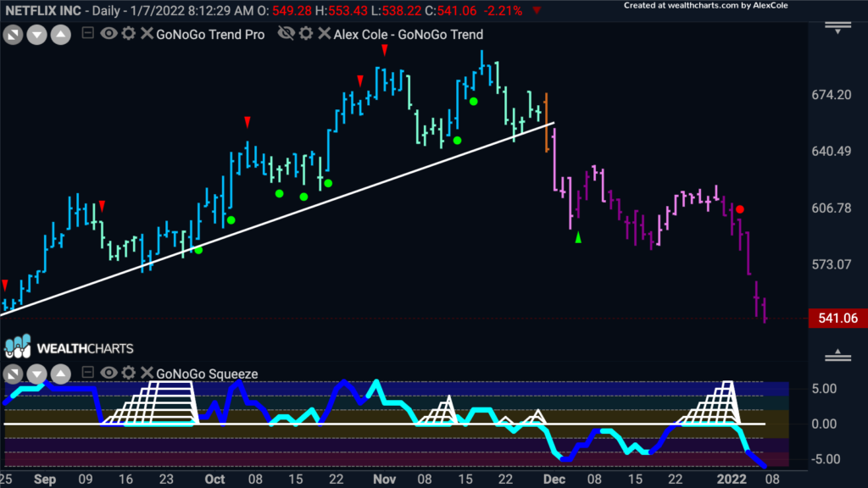The height and width of the screenshot is (488, 868).
Task: Click the red dot marker near 606.78
Action: point(740,209)
